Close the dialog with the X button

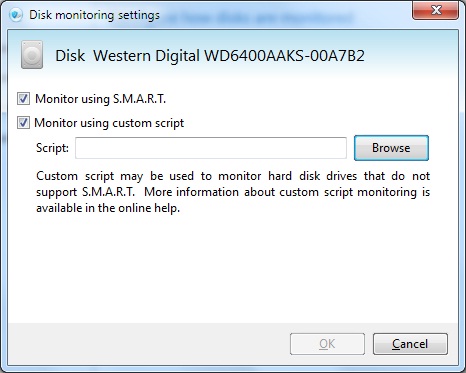click(x=435, y=10)
